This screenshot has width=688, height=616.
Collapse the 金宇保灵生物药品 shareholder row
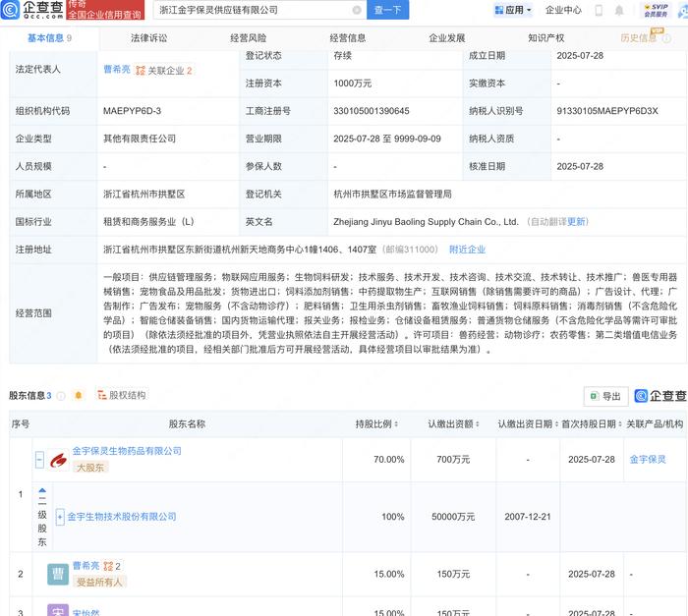tap(39, 460)
